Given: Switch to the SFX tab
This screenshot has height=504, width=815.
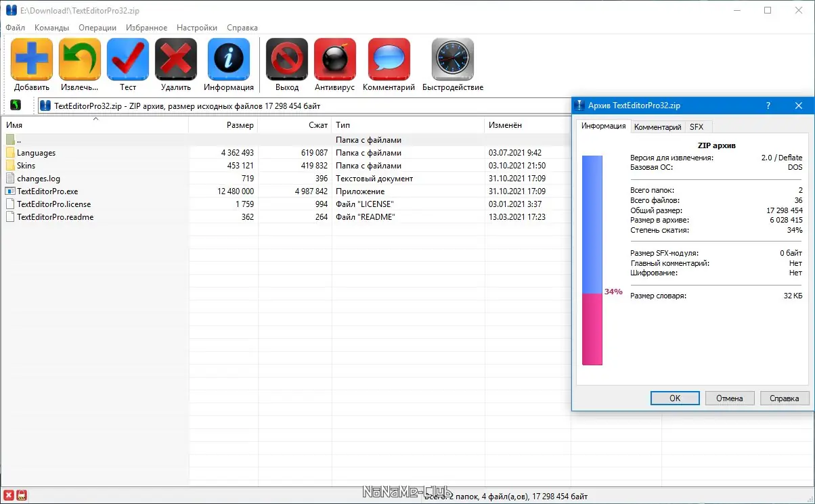Looking at the screenshot, I should coord(697,127).
